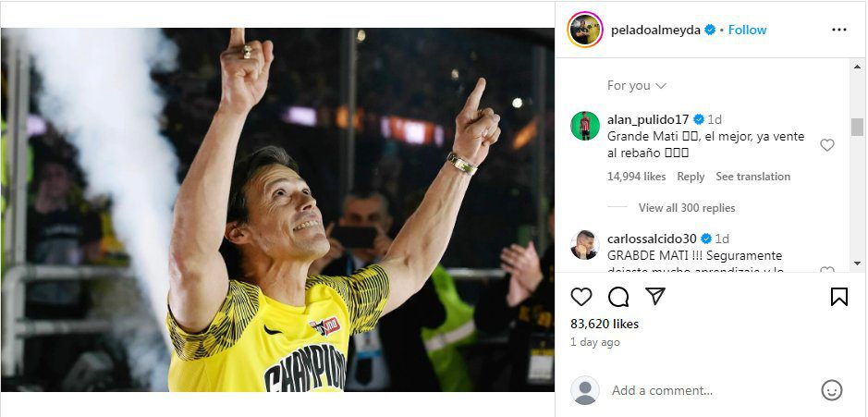Viewport: 868px width, 417px height.
Task: Save post with bookmark icon
Action: click(x=838, y=297)
